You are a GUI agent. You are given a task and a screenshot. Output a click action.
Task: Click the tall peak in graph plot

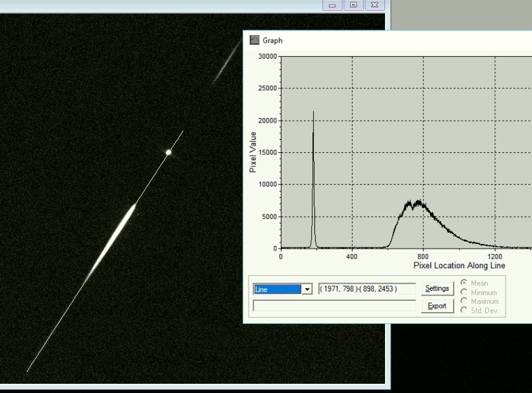click(x=313, y=180)
